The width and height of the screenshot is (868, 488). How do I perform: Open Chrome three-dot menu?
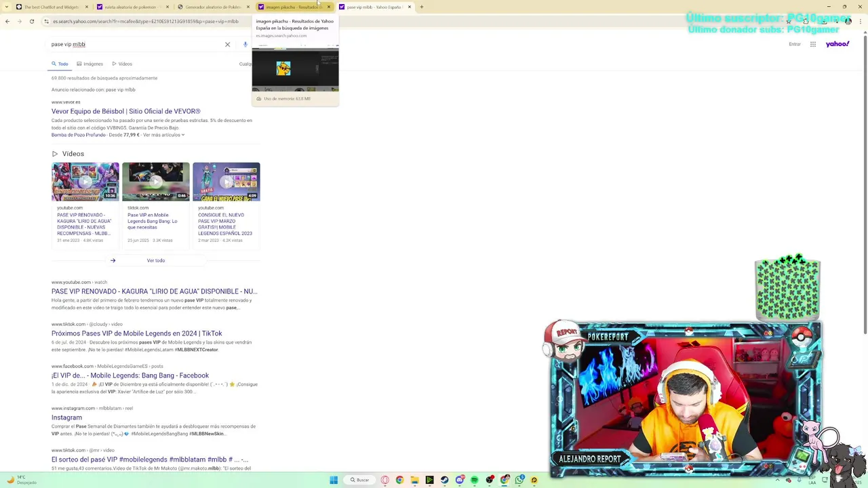coord(861,22)
